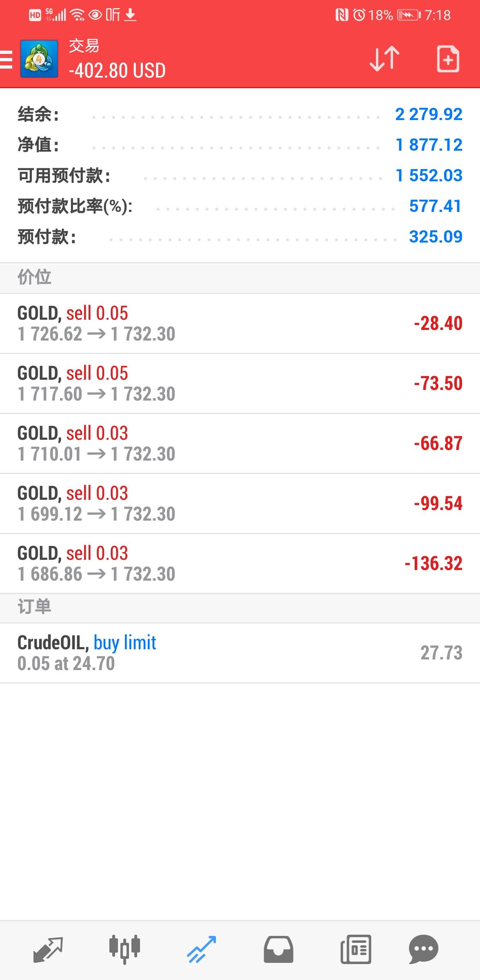Tap the new order icon
This screenshot has height=980, width=480.
[448, 60]
